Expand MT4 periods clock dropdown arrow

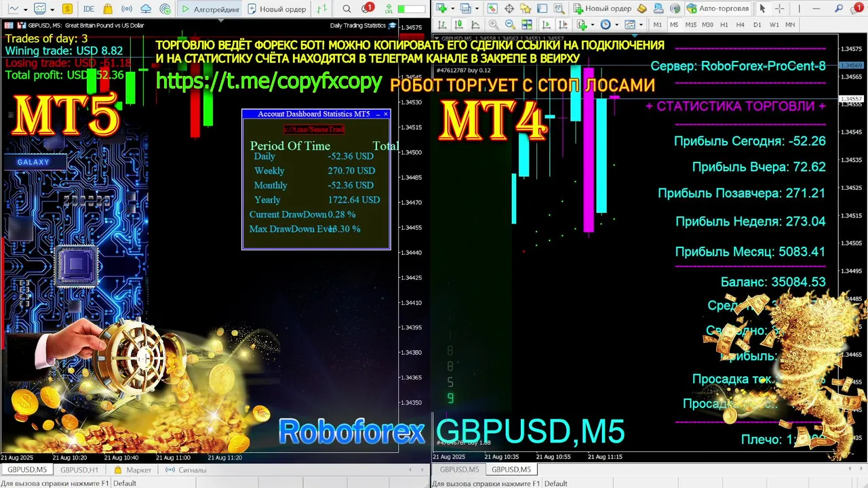pyautogui.click(x=616, y=25)
